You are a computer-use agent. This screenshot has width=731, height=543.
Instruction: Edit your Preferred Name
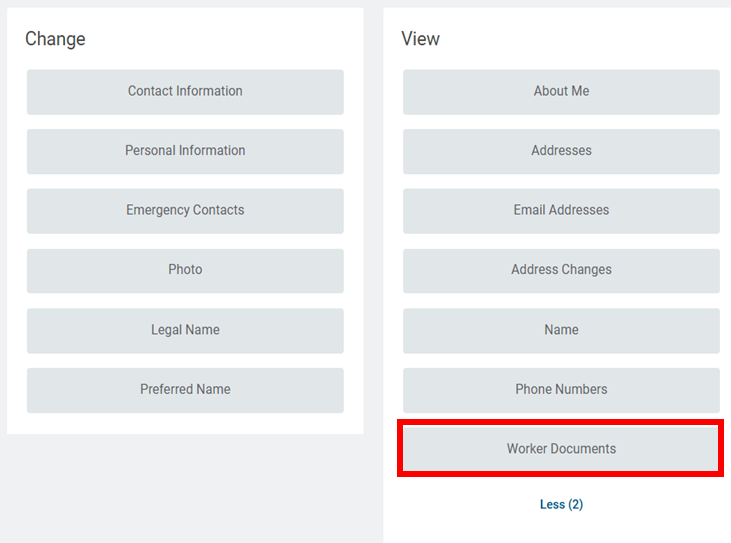(x=185, y=389)
